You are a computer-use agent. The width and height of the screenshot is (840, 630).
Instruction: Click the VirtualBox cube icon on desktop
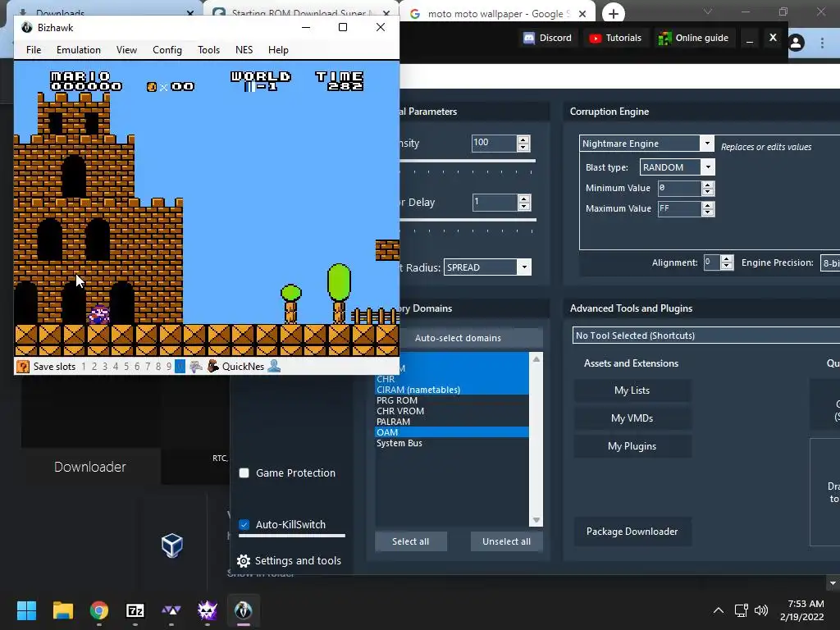tap(172, 546)
